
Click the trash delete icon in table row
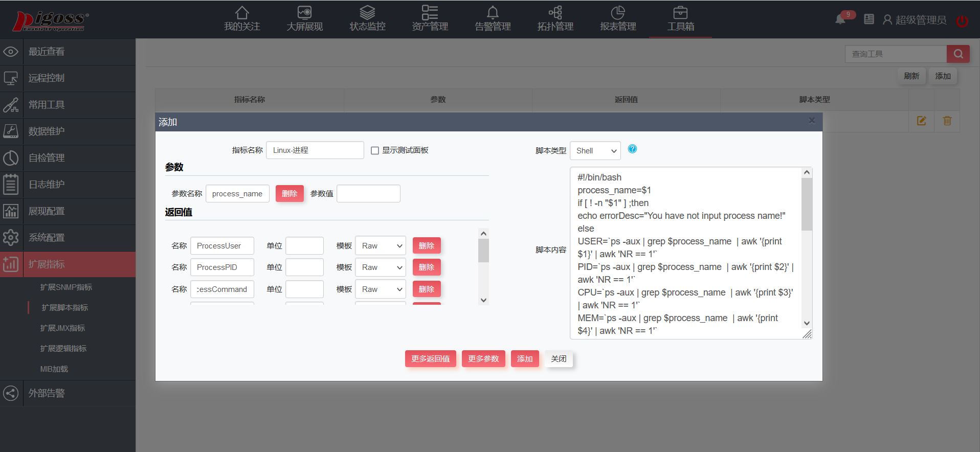(947, 121)
